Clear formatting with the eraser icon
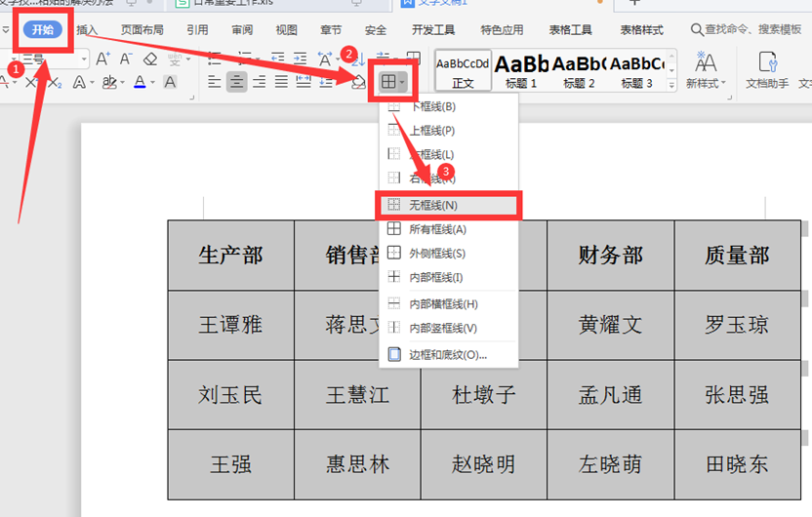This screenshot has width=812, height=517. (x=150, y=60)
